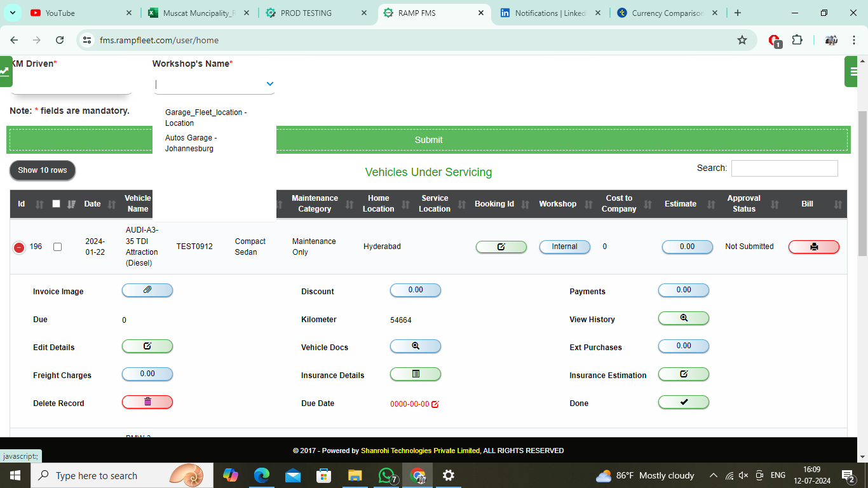Edit the Booking Id for AUDI-A3
Screen dimensions: 868x488
coord(501,247)
